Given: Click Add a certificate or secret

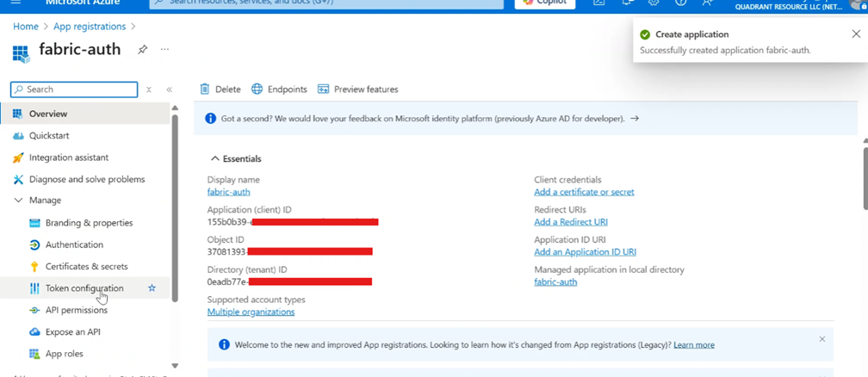Looking at the screenshot, I should 584,192.
